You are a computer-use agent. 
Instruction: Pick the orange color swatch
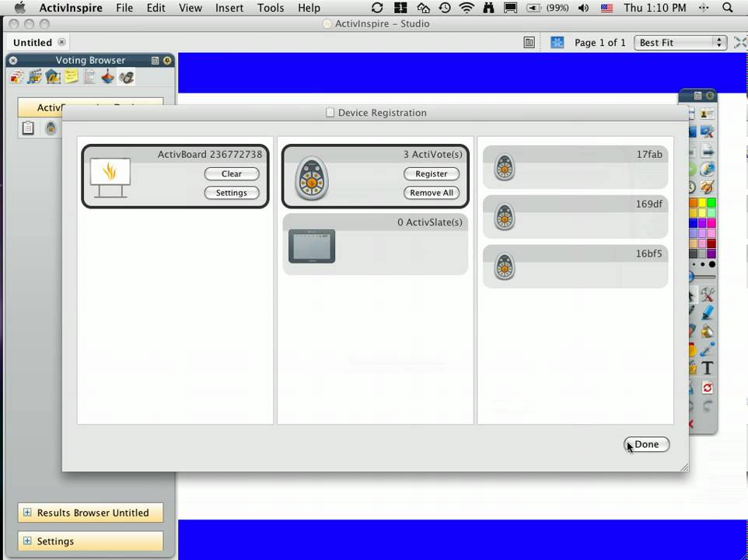pos(693,203)
